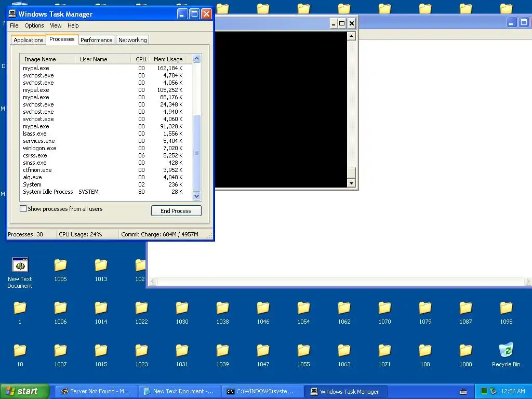The image size is (532, 399).
Task: Sort processes by CPU column
Action: [140, 59]
